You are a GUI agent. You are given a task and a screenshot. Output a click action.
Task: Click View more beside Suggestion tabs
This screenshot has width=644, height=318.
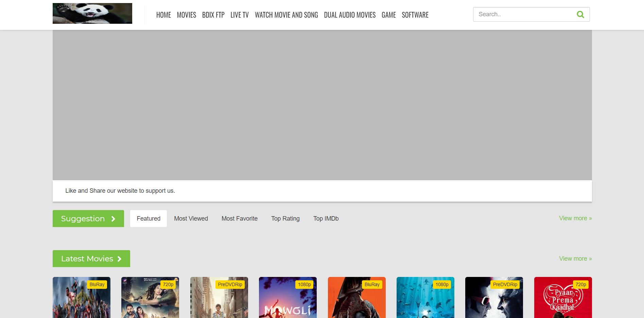pyautogui.click(x=575, y=218)
